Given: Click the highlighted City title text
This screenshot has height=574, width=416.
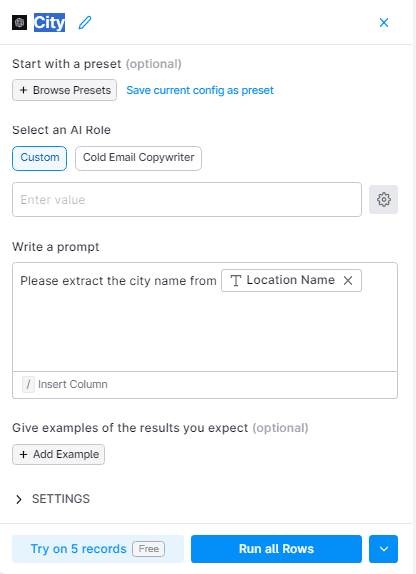Looking at the screenshot, I should click(x=49, y=23).
